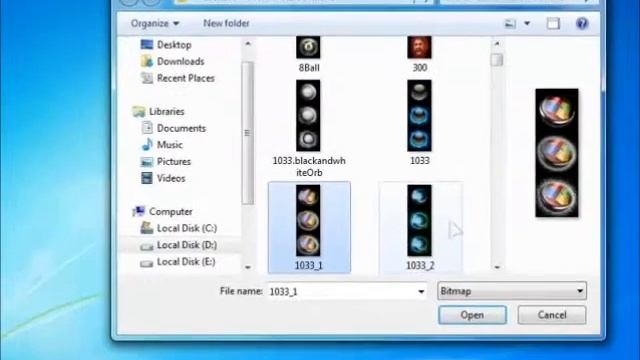This screenshot has width=640, height=360.
Task: Click the Local Disk (E:) drive icon
Action: 147,263
